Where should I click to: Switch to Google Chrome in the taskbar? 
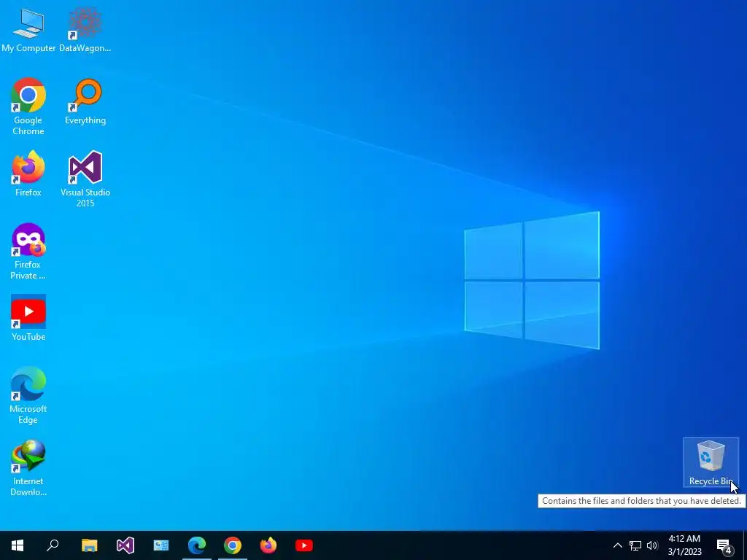point(233,545)
